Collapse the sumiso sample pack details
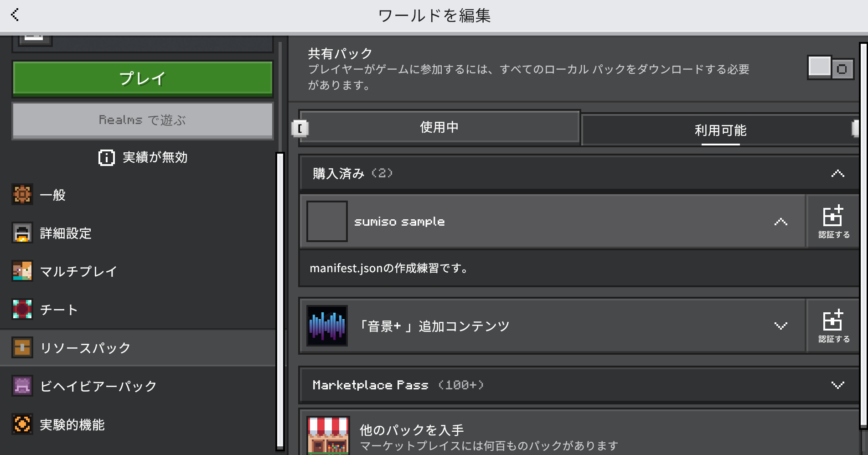 tap(781, 221)
